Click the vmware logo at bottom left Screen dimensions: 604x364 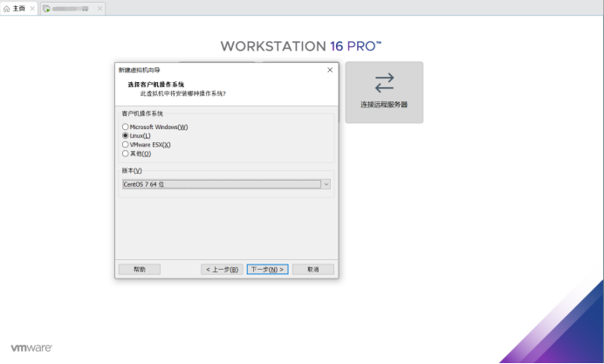(x=31, y=347)
